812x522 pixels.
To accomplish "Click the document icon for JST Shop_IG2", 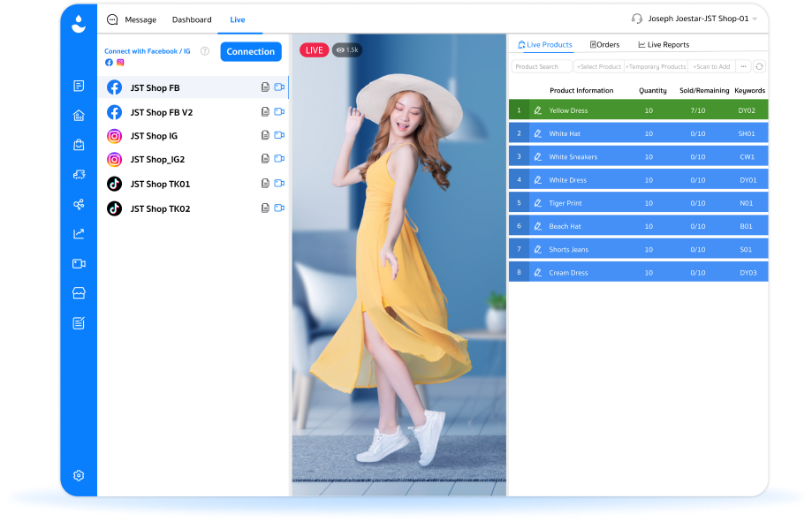I will click(x=265, y=158).
